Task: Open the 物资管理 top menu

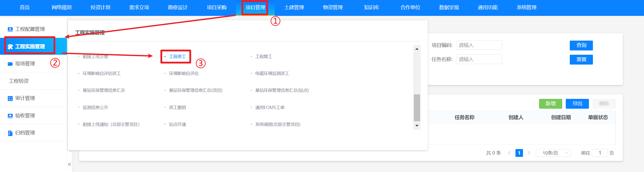Action: (333, 8)
